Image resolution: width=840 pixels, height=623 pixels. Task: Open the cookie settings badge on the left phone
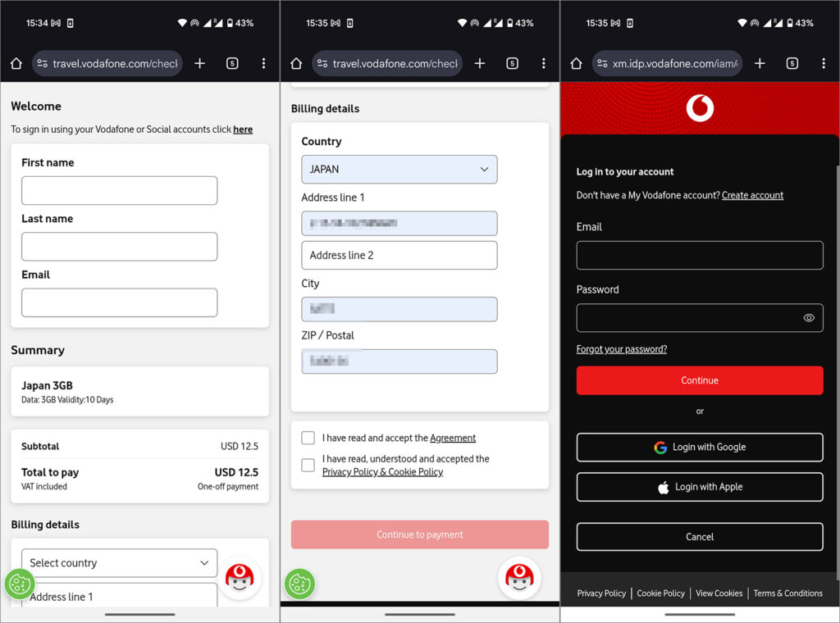(x=20, y=584)
